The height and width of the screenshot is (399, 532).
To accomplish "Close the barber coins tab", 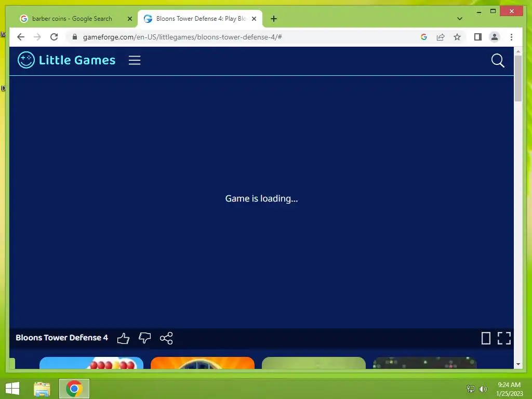I will 129,19.
